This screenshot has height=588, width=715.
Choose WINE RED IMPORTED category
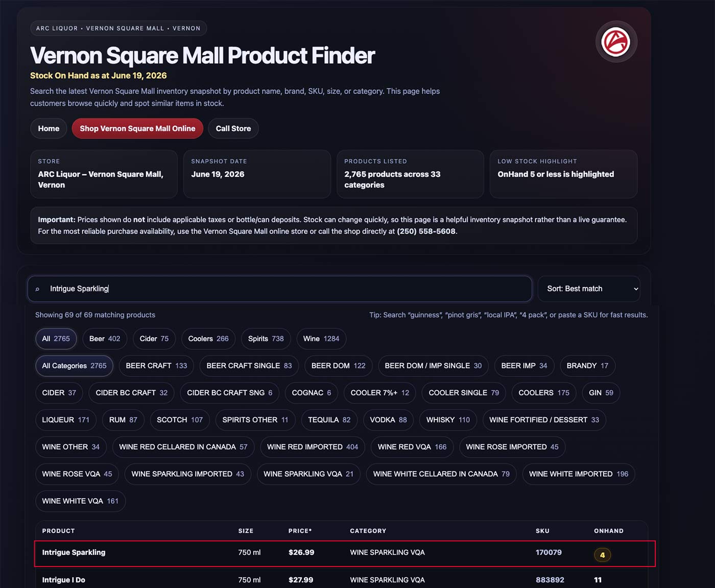pyautogui.click(x=313, y=447)
